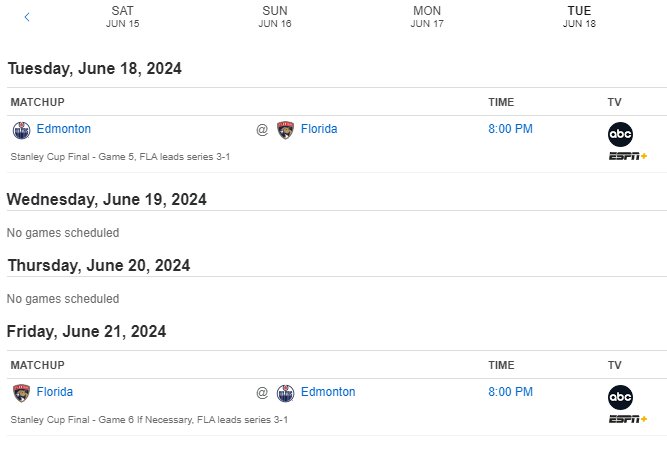Select the Stanley Cup Final Game 5 note
Screen dimensions: 667x449
120,157
